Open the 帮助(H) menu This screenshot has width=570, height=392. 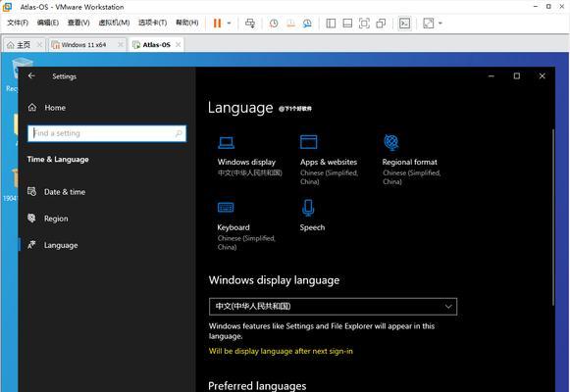point(187,23)
